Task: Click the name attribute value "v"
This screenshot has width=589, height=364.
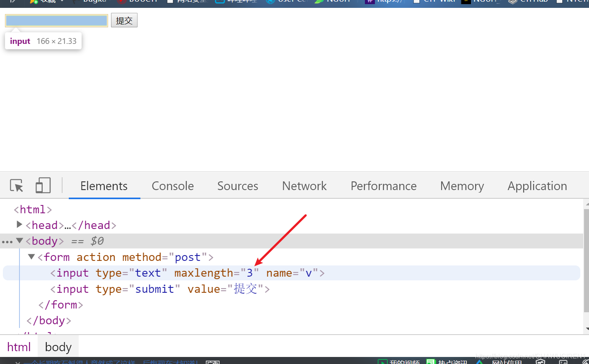Action: click(x=309, y=273)
